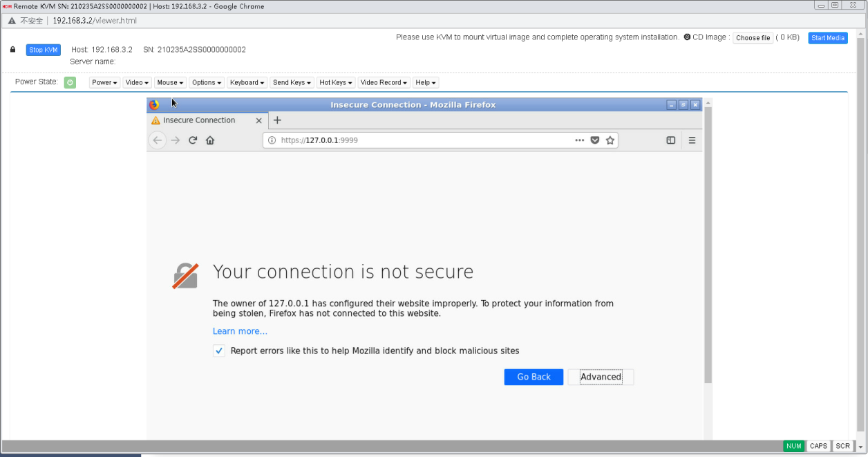Screen dimensions: 868x457
Task: Minimize the Chrome window
Action: click(820, 5)
